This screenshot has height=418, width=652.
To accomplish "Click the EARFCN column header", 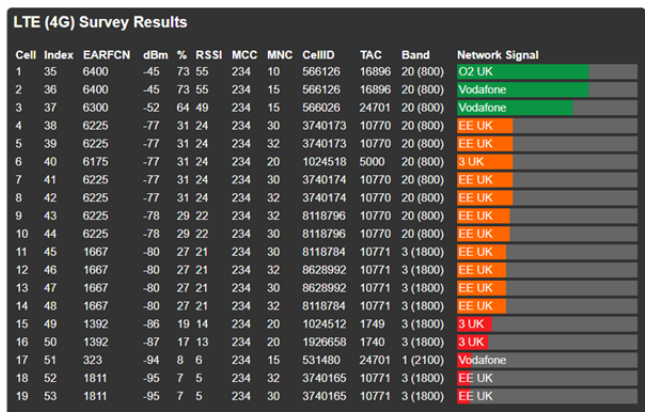I will (x=106, y=55).
